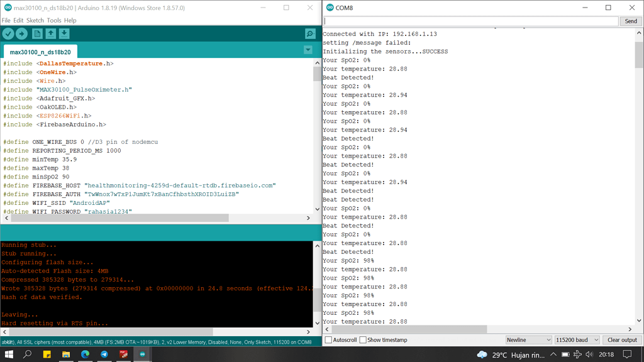The height and width of the screenshot is (362, 644).
Task: Toggle Autoscroll off then verify output stays
Action: [328, 340]
